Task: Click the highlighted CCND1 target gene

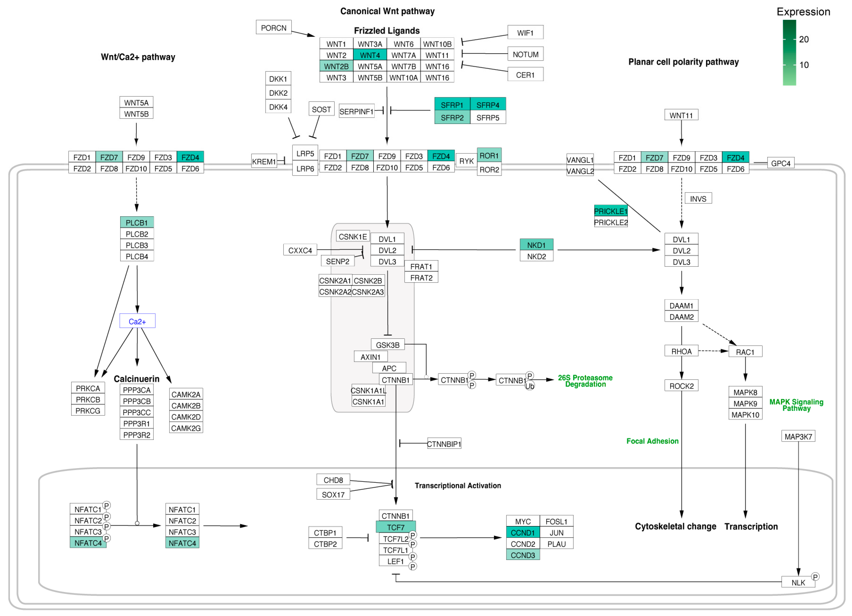Action: click(522, 532)
